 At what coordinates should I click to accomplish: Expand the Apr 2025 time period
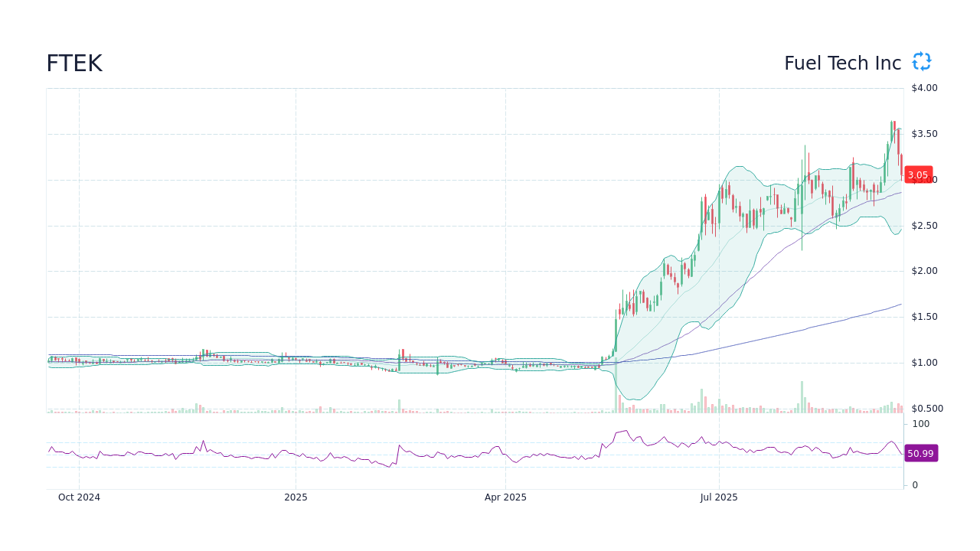coord(505,497)
